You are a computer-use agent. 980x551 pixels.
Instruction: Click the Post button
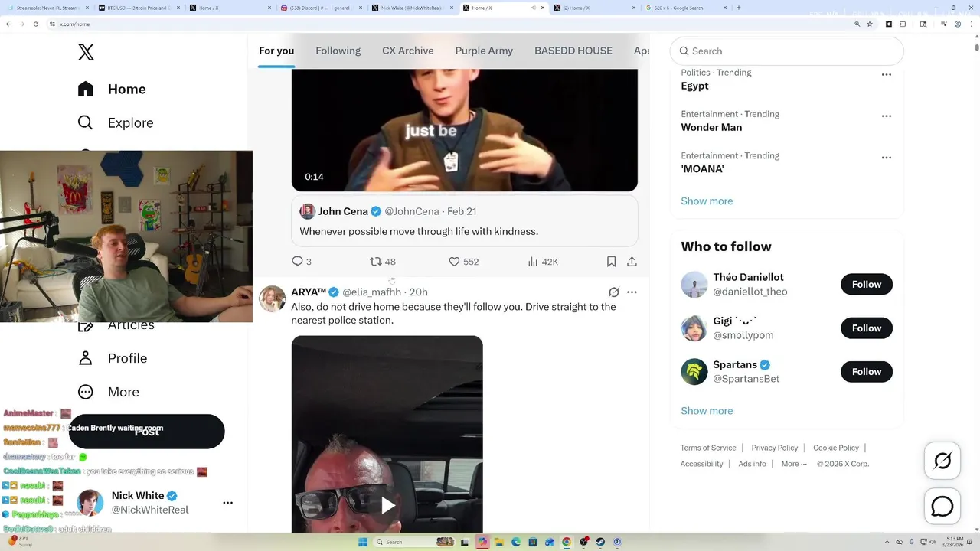[147, 432]
